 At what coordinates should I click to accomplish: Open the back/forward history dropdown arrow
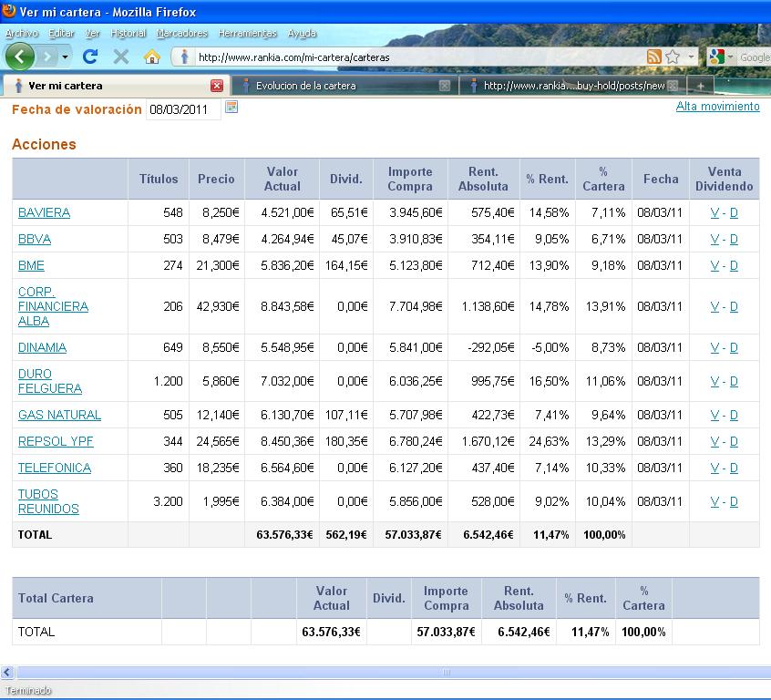(x=65, y=57)
